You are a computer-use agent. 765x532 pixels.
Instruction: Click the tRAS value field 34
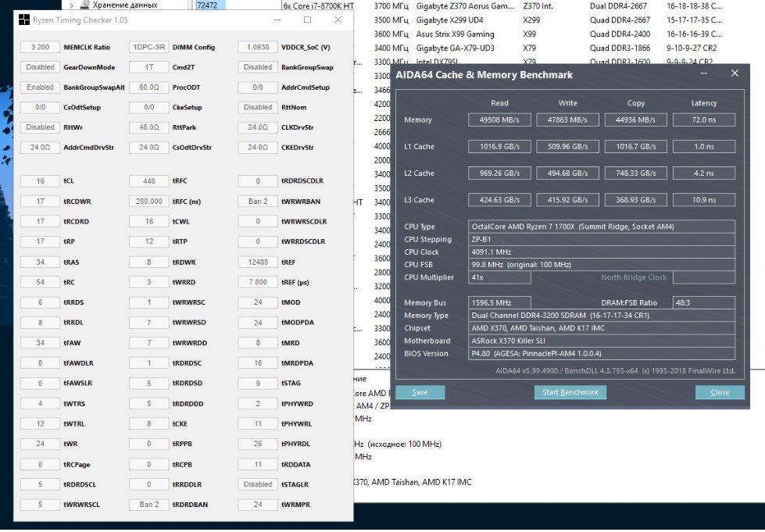click(40, 262)
